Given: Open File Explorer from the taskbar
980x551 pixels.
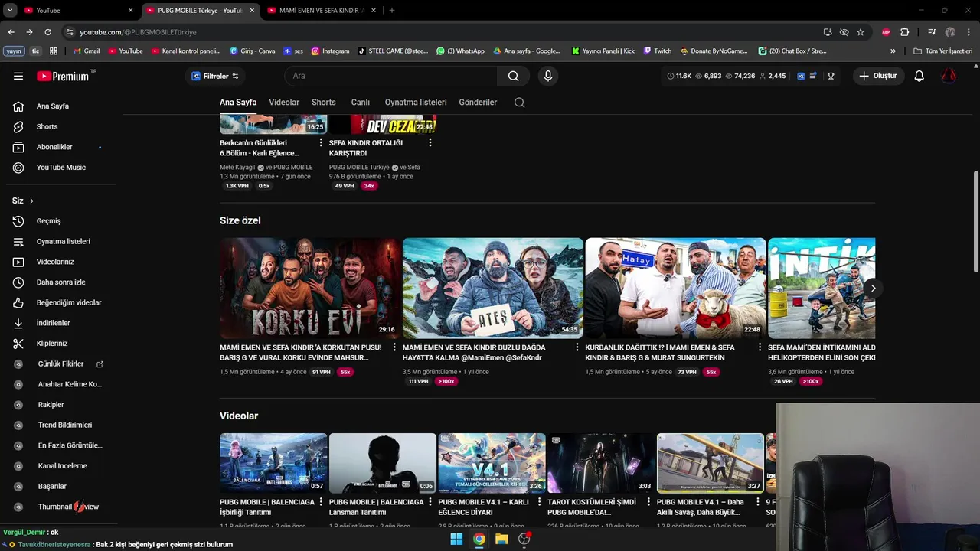Looking at the screenshot, I should tap(501, 539).
